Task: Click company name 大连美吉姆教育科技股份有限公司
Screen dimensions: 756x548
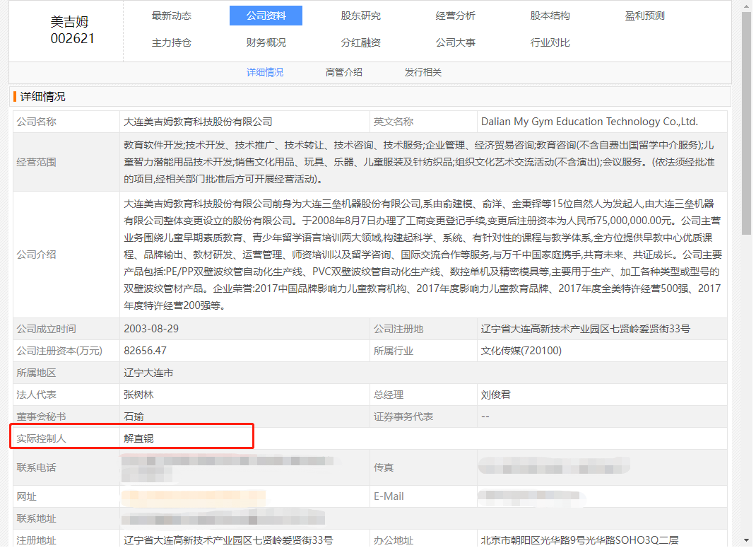Action: point(198,122)
